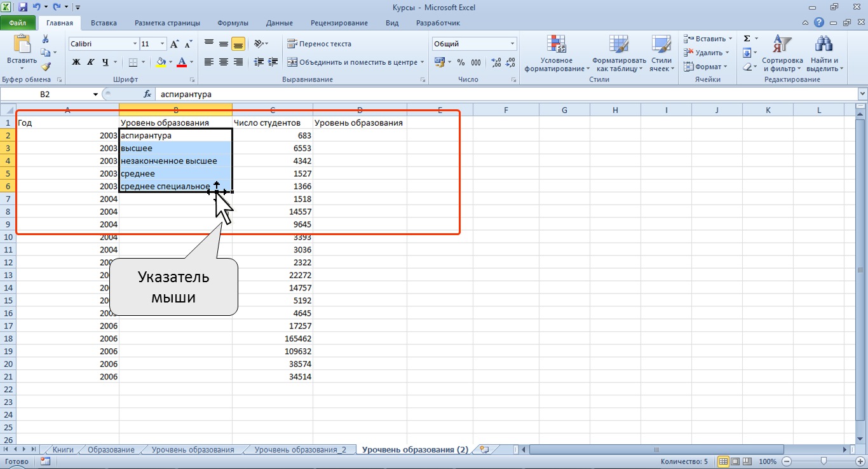Decrease decimal places
Screen dimensions: 868x469
511,62
